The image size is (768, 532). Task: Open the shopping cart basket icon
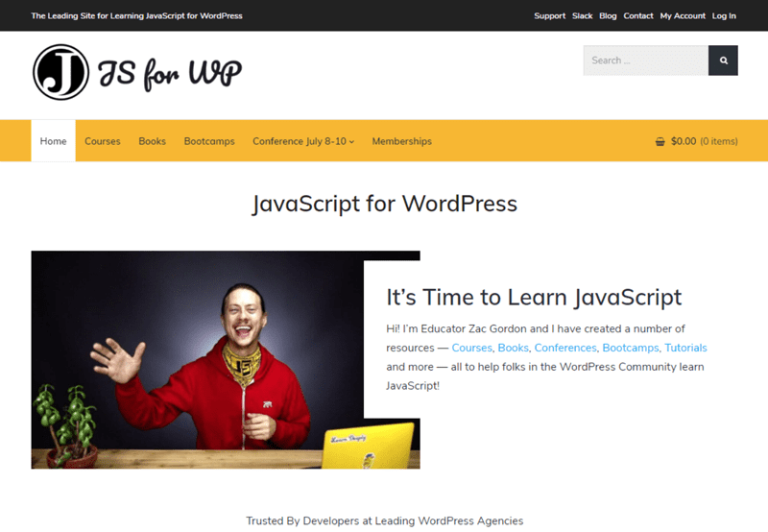[660, 141]
